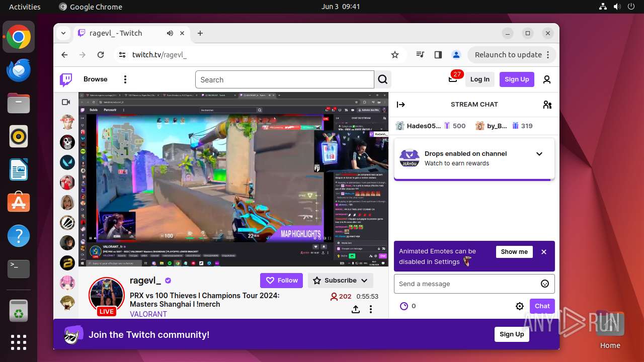This screenshot has width=644, height=362.
Task: Open the pink-haired avatar channel in sidebar
Action: pos(67,283)
